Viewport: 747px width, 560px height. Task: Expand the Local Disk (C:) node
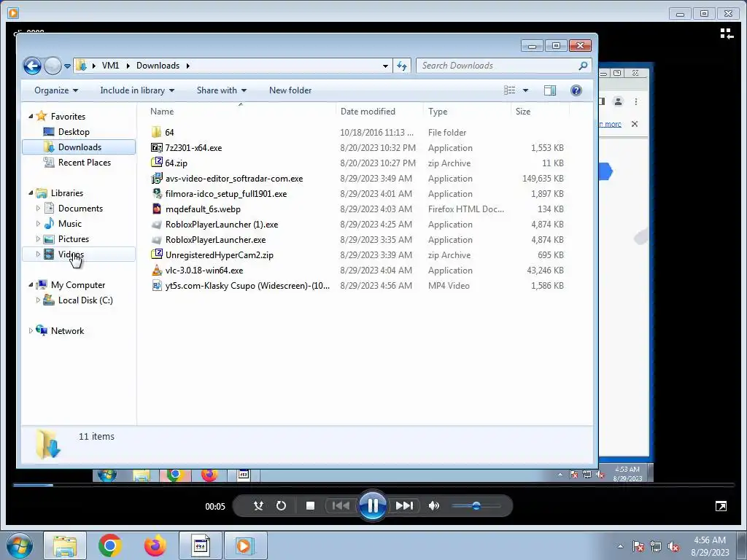(x=38, y=300)
